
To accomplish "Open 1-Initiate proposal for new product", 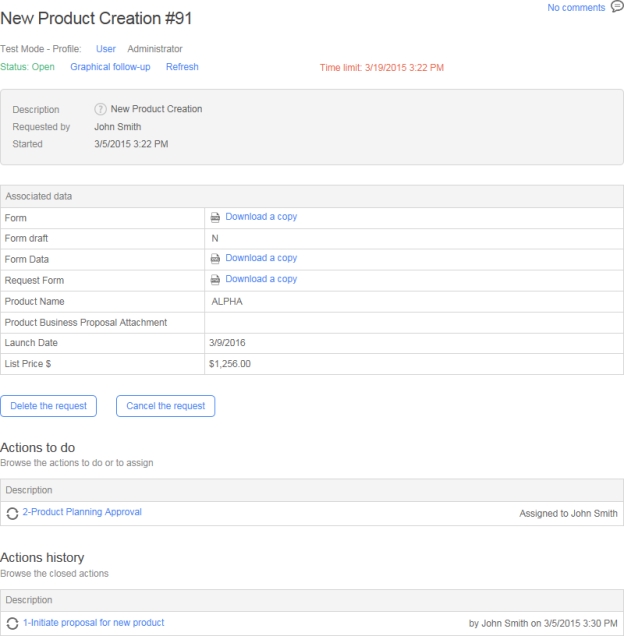I will coord(93,622).
